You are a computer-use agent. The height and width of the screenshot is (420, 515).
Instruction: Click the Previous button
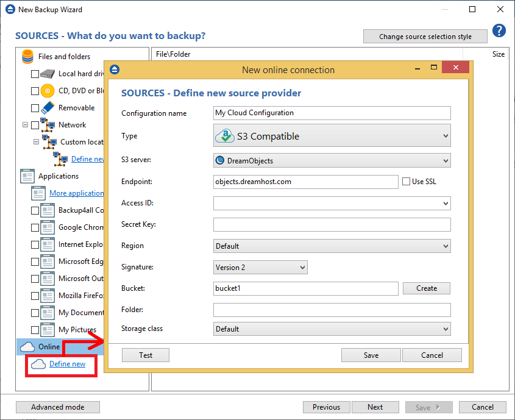[327, 407]
